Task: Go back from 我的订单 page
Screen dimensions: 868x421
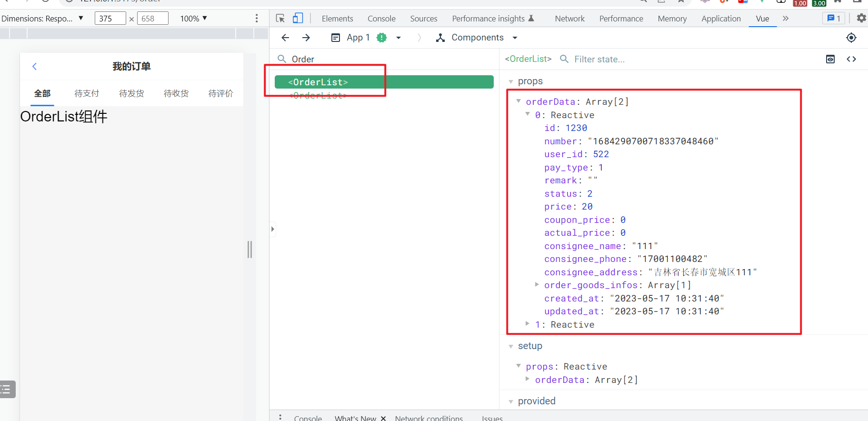Action: point(34,66)
